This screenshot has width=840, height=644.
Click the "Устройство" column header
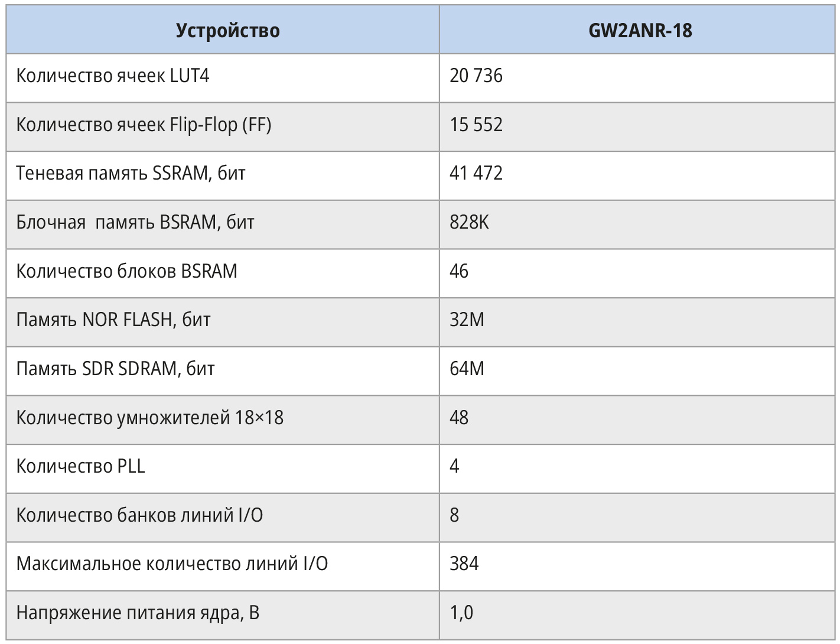point(227,31)
